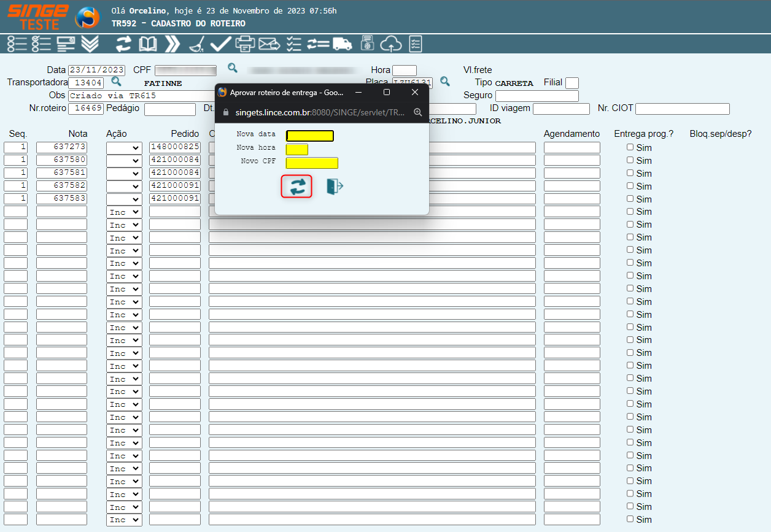This screenshot has height=532, width=771.
Task: Maximize the Aprovar roteiro de entrega dialog
Action: point(387,92)
